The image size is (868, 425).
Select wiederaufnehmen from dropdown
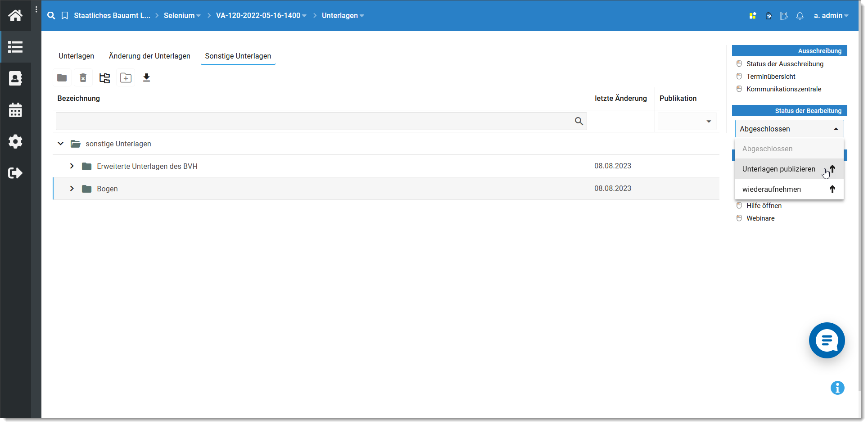point(789,189)
